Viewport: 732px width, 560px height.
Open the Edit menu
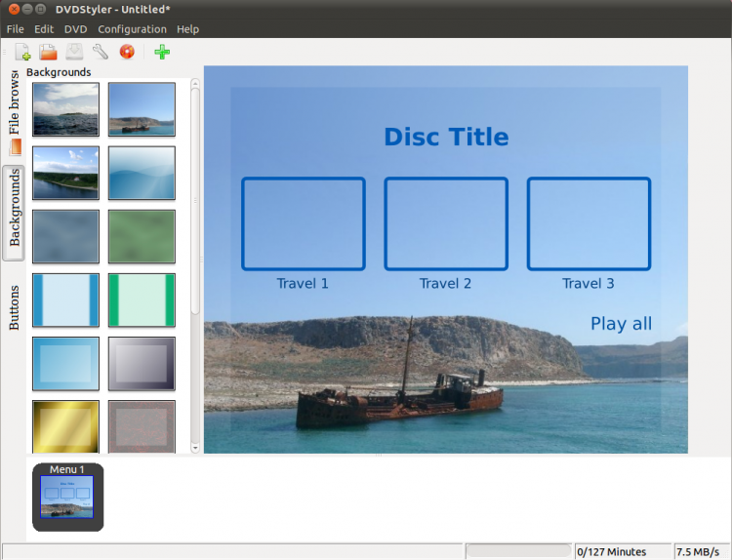coord(44,29)
